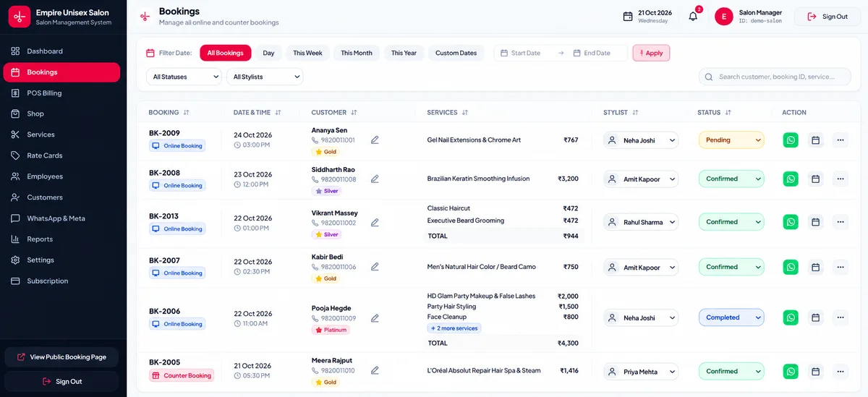Sort by Date & Time column
This screenshot has height=397, width=868.
[278, 113]
